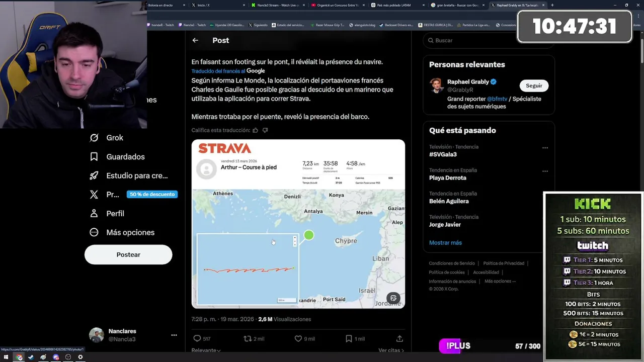Open Más opciones in the sidebar
The width and height of the screenshot is (644, 362).
[x=122, y=232]
